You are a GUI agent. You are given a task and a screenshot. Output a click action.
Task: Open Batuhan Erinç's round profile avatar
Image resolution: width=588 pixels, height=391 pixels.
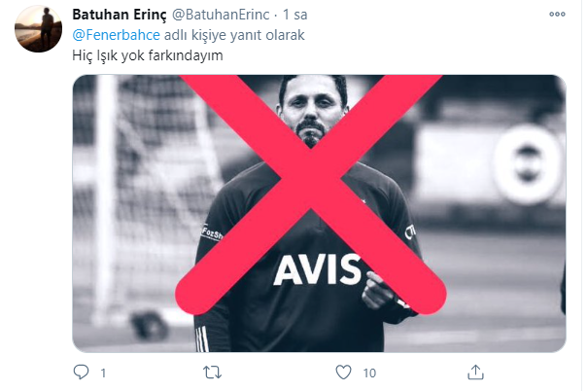(x=38, y=29)
